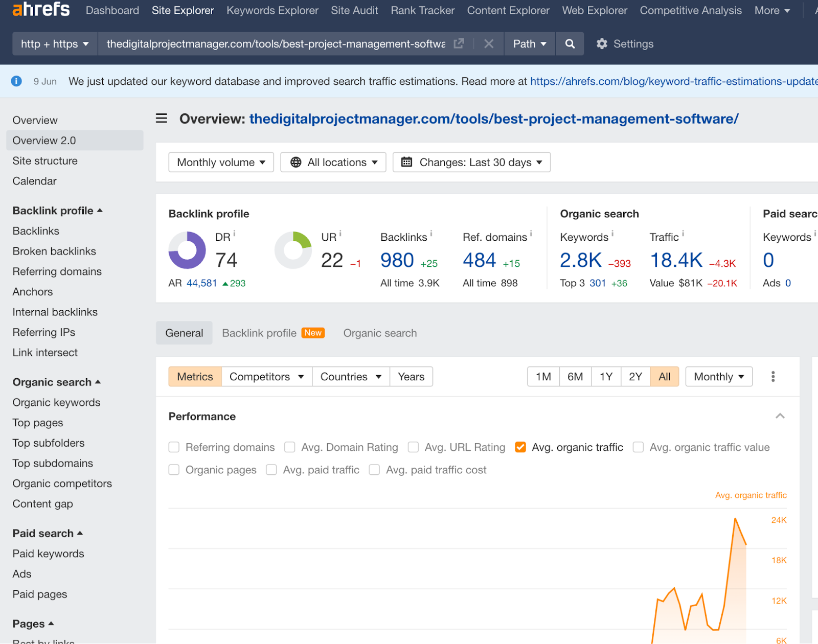Click the UR donut chart
The height and width of the screenshot is (644, 818).
[x=293, y=250]
